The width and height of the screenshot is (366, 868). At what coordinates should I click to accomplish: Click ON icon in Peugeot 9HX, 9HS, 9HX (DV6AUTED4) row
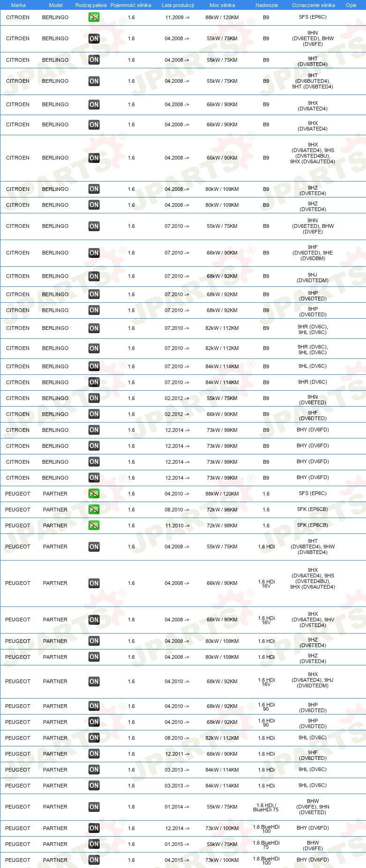point(94,584)
